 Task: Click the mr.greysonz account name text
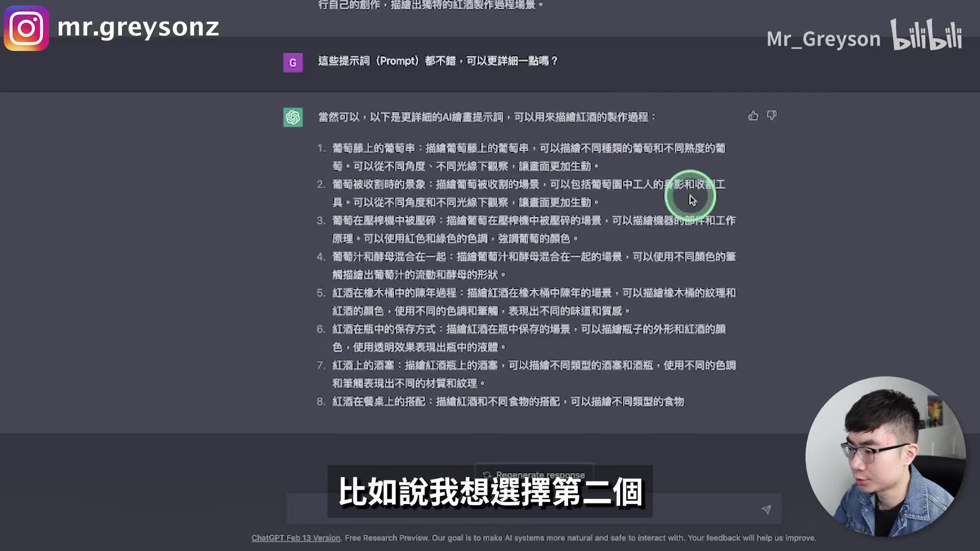click(138, 27)
